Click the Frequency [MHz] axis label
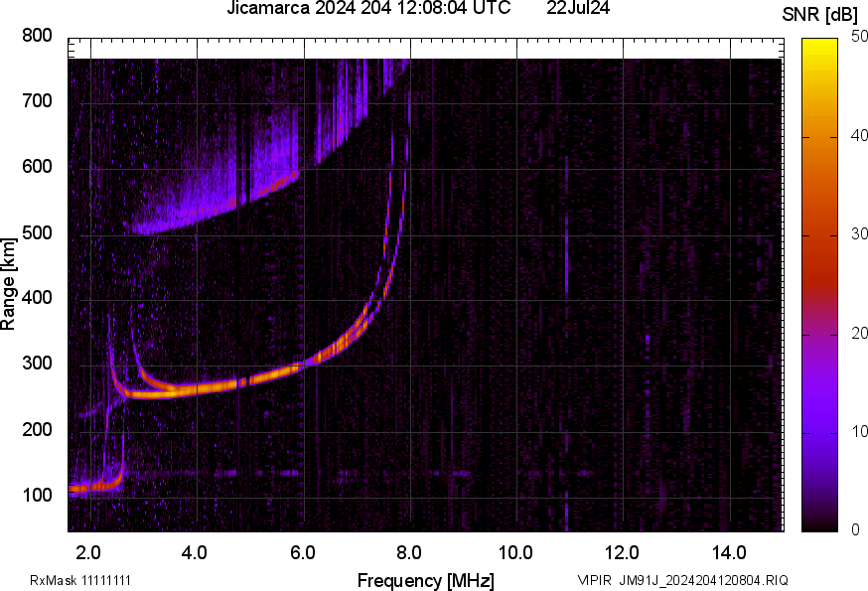 click(x=425, y=580)
